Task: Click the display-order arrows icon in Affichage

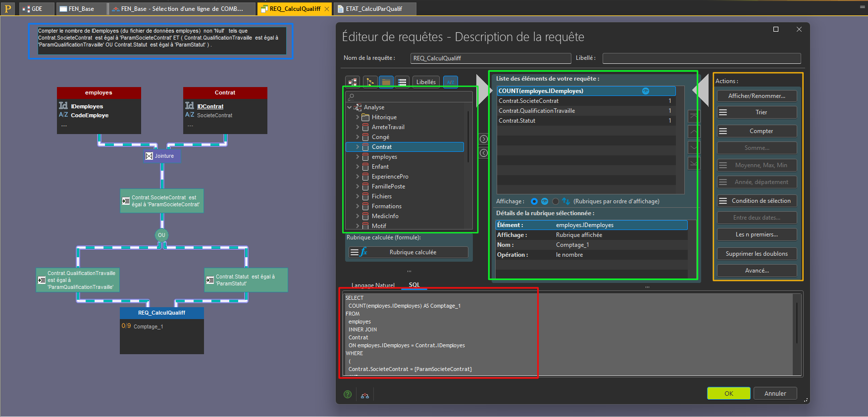Action: [566, 201]
